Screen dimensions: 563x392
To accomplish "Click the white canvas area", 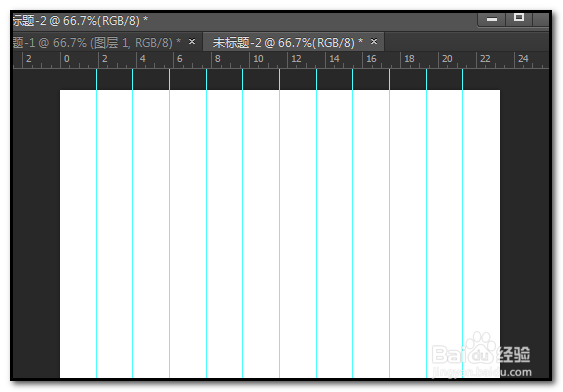I will [280, 234].
